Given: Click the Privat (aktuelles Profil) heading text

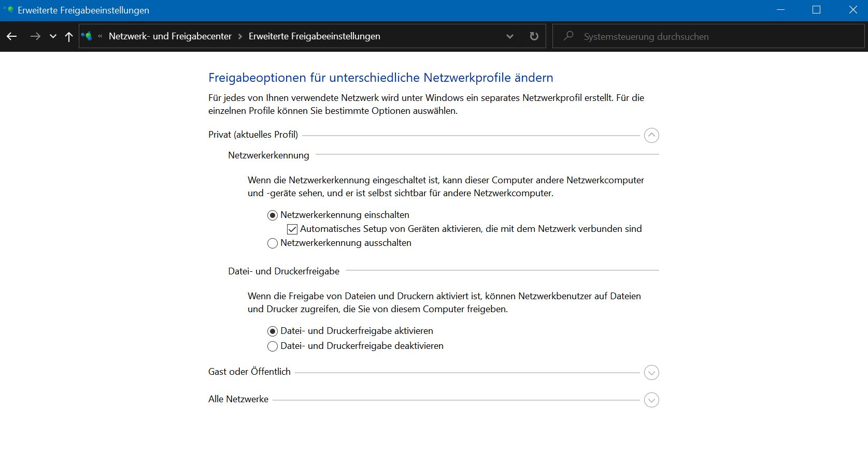Looking at the screenshot, I should [253, 135].
